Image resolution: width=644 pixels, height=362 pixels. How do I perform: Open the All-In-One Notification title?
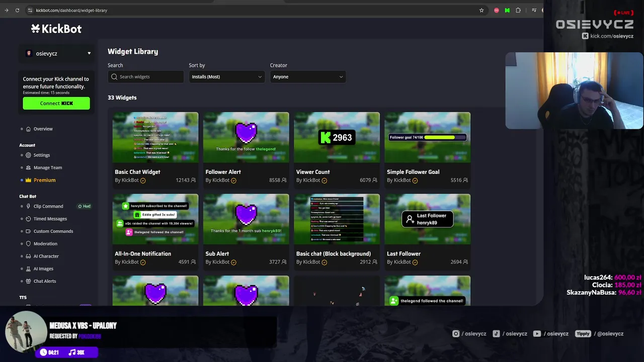point(143,254)
